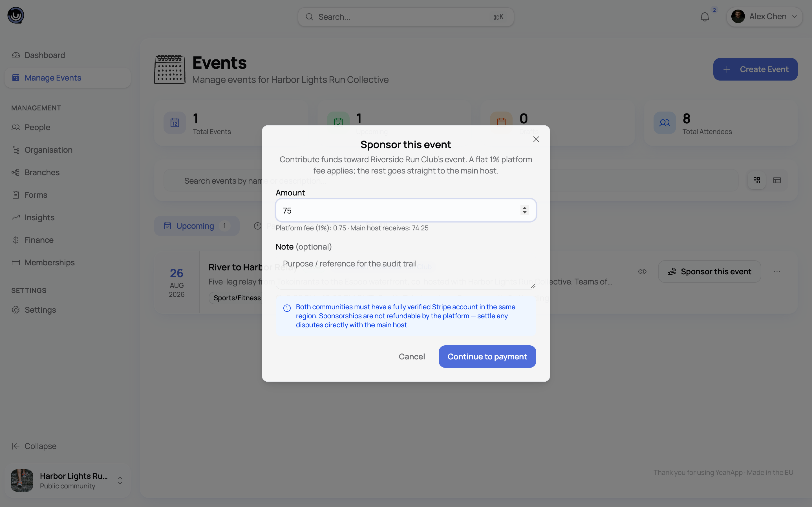Close the Sponsor this event dialog
Screen dimensions: 812x507
tap(536, 139)
